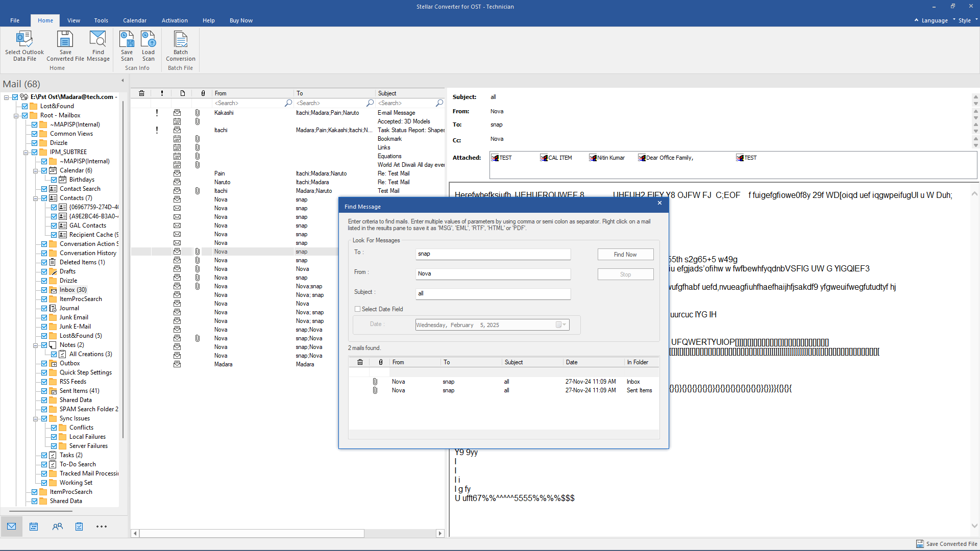Click the Subject field in Find Message

click(x=493, y=294)
